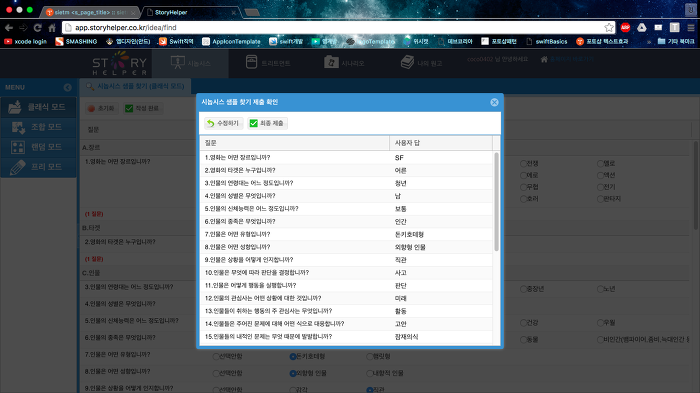
Task: Select the 우월 radio button
Action: pyautogui.click(x=600, y=323)
